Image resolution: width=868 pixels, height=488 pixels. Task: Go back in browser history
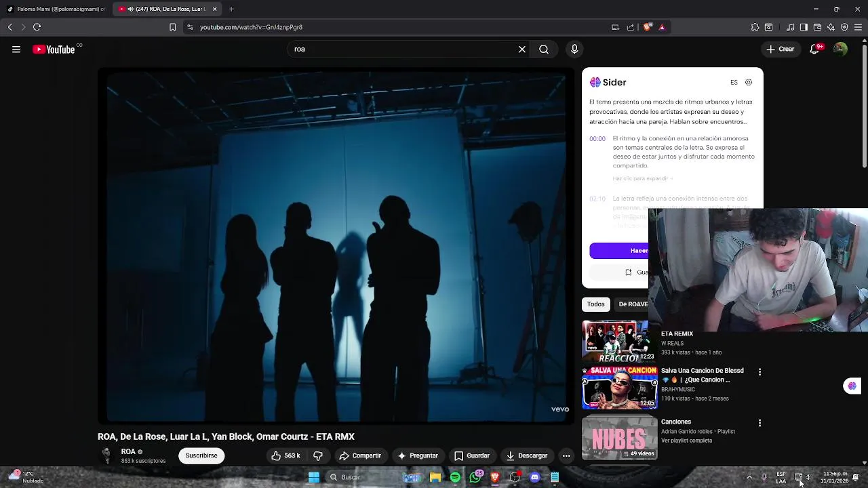tap(9, 27)
